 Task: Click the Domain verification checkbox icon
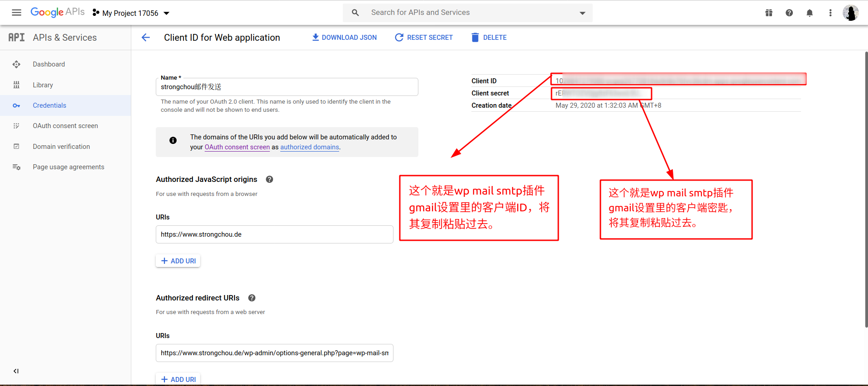(16, 147)
